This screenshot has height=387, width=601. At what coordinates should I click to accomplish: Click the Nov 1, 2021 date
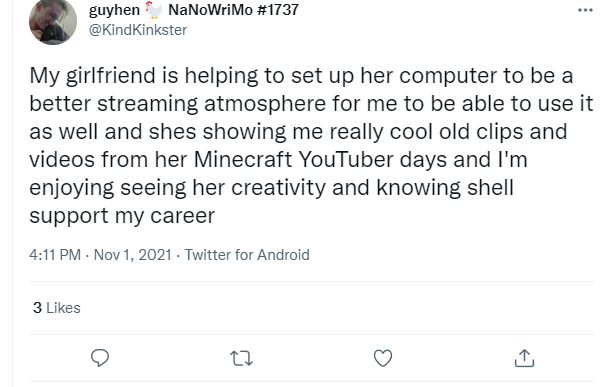tap(133, 255)
